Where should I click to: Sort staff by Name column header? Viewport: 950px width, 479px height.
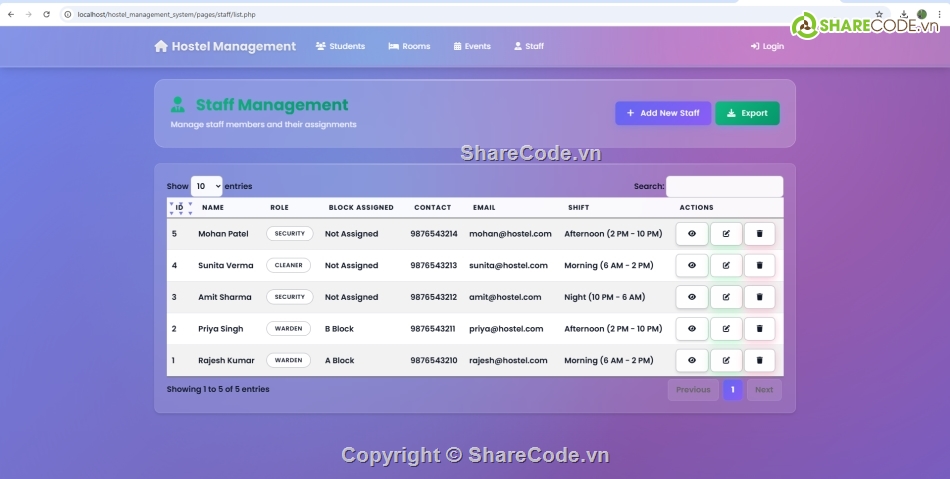click(x=213, y=208)
